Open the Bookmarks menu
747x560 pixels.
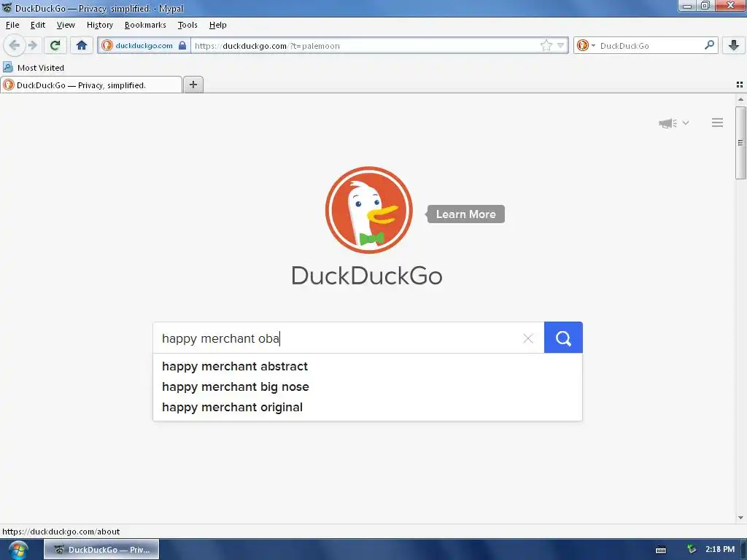coord(145,25)
